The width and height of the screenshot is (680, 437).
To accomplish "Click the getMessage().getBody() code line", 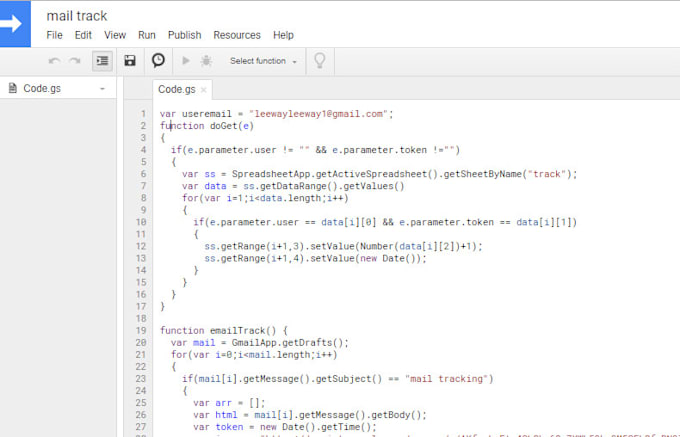I will coord(310,415).
